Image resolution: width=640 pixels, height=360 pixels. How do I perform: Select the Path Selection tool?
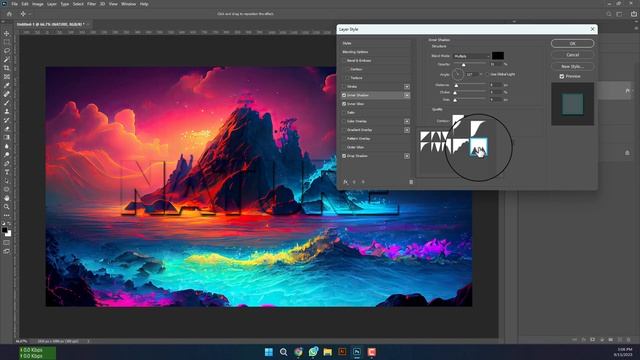[7, 181]
